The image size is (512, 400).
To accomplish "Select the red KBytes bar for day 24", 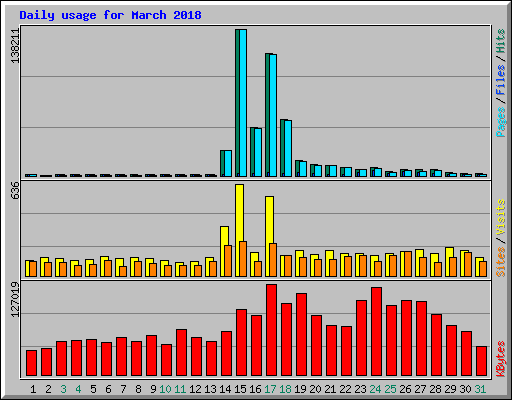I will 376,332.
